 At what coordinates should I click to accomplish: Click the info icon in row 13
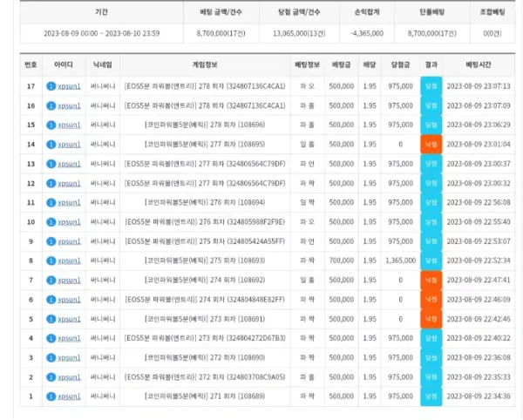point(51,164)
